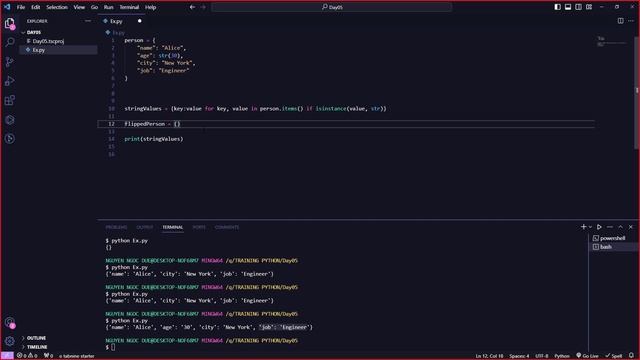Screen dimensions: 640x360
Task: Open the launch profile dropdown beside New Terminal
Action: coord(590,227)
